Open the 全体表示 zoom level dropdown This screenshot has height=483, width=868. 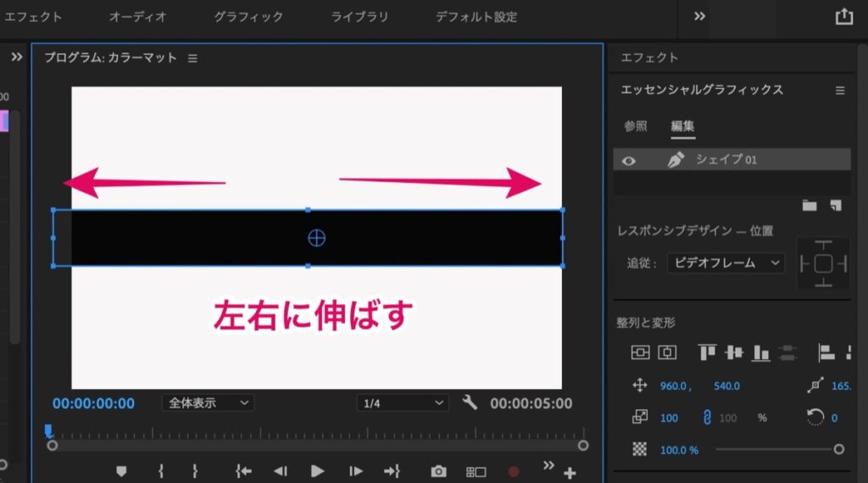click(x=209, y=403)
